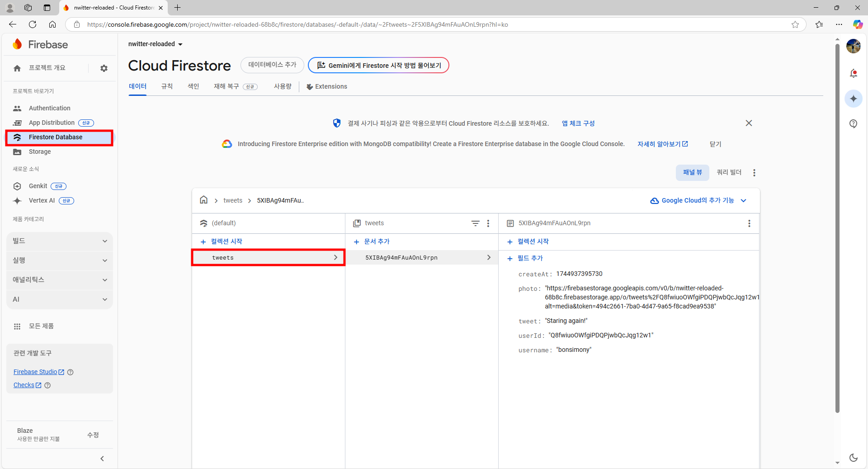Click the username field value bonsimony
Viewport: 868px width, 469px height.
click(574, 350)
